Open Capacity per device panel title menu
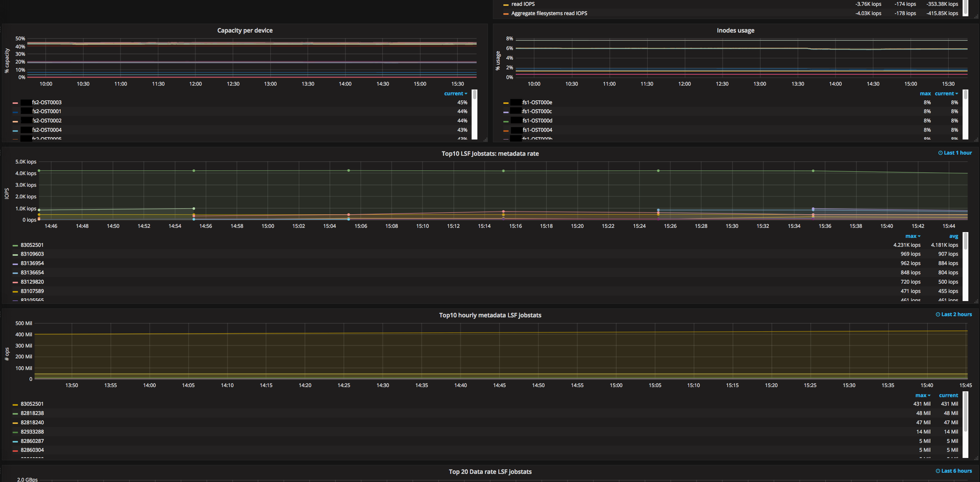Viewport: 980px width, 482px height. click(245, 31)
